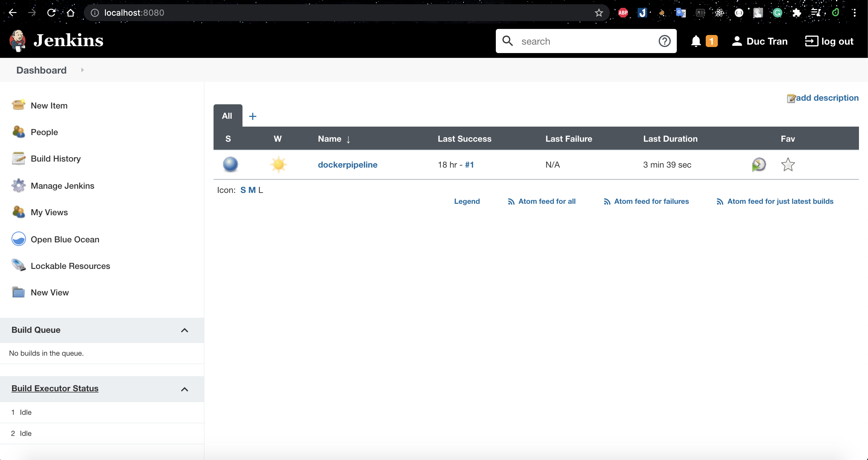This screenshot has width=868, height=460.
Task: Open Manage Jenkins gear icon
Action: coord(18,186)
